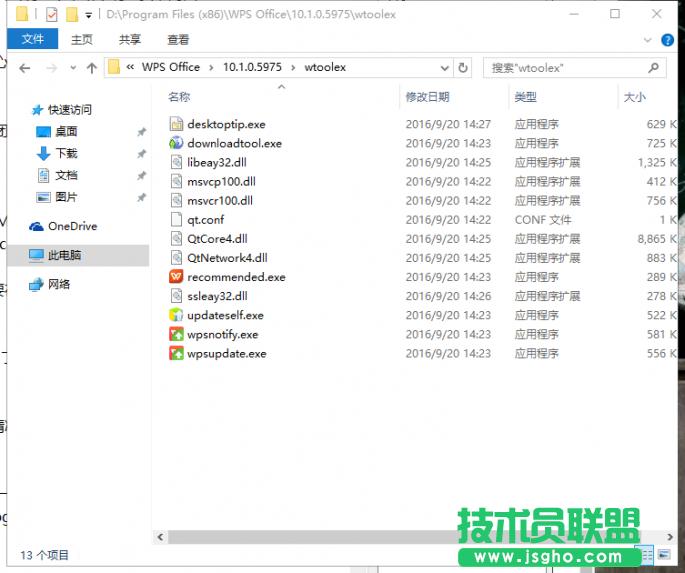Open the address bar history dropdown
This screenshot has width=685, height=573.
(x=445, y=68)
